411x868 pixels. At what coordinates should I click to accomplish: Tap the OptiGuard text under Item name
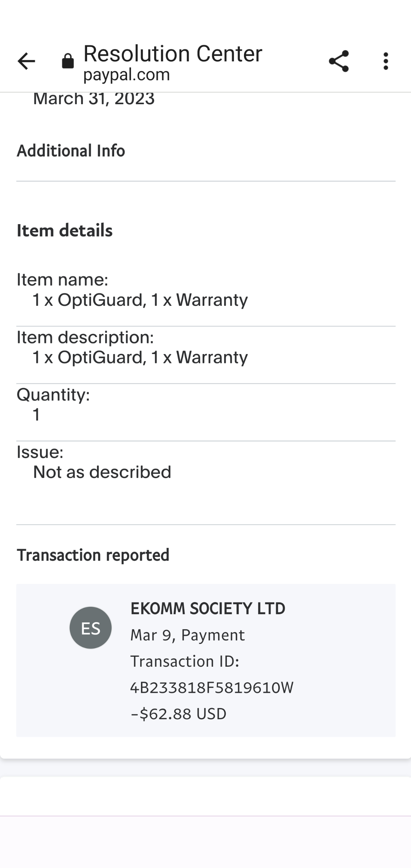102,300
